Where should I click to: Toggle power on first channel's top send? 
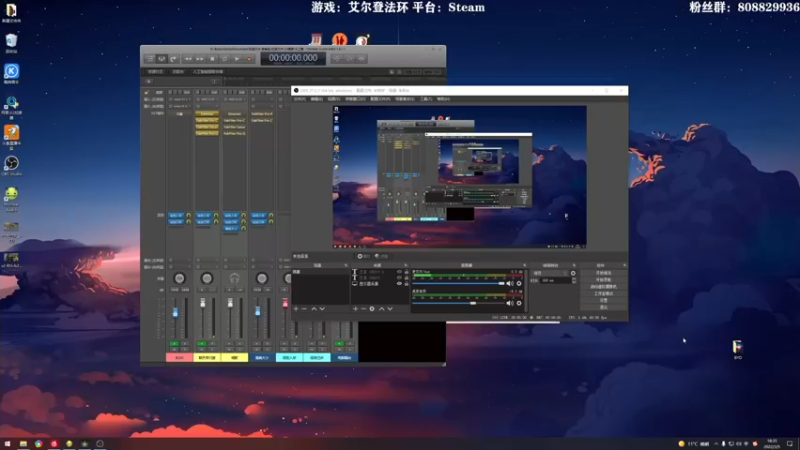click(188, 215)
